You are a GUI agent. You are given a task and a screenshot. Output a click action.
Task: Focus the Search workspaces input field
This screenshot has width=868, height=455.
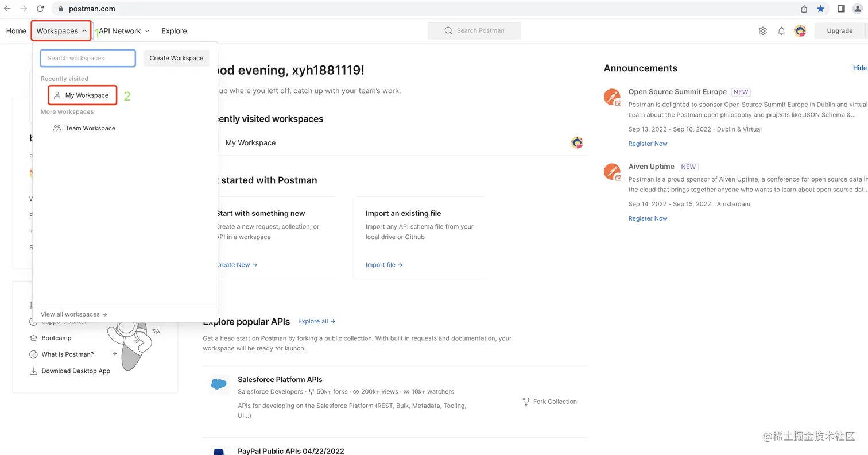(x=88, y=58)
